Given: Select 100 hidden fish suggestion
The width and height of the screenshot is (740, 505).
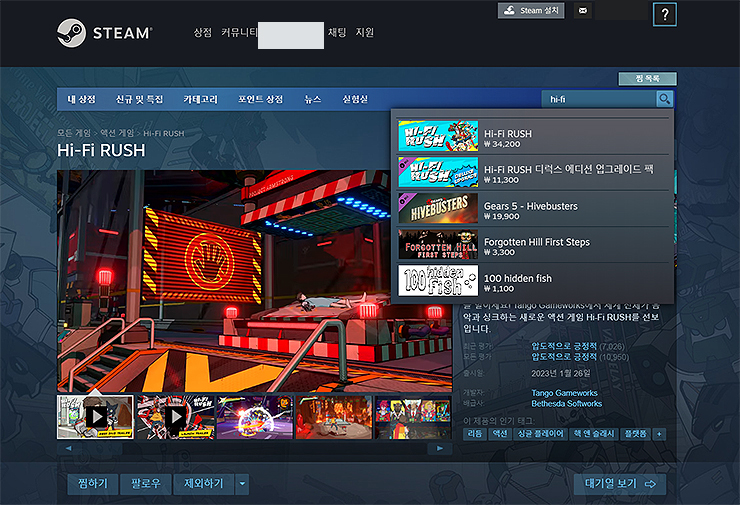Looking at the screenshot, I should pos(533,281).
